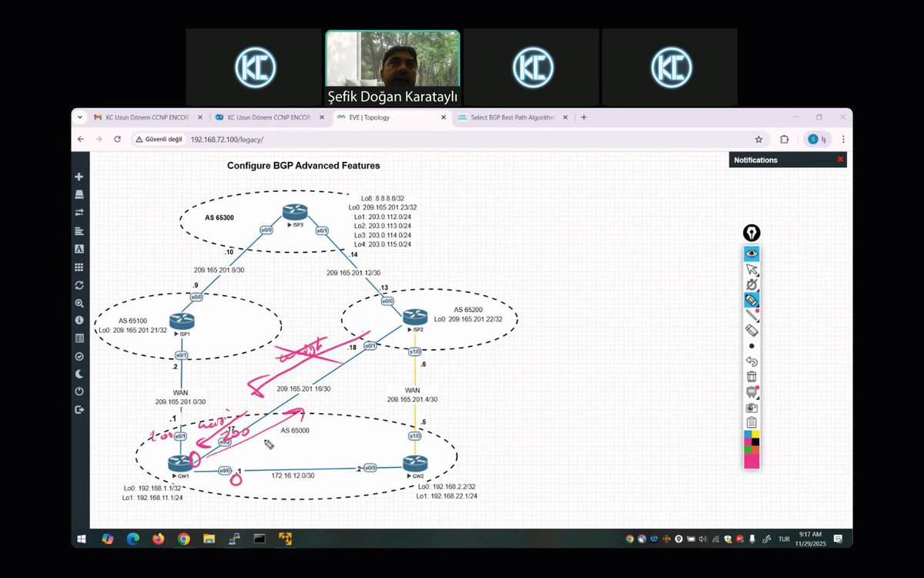Select the ISP2 router node

[414, 317]
